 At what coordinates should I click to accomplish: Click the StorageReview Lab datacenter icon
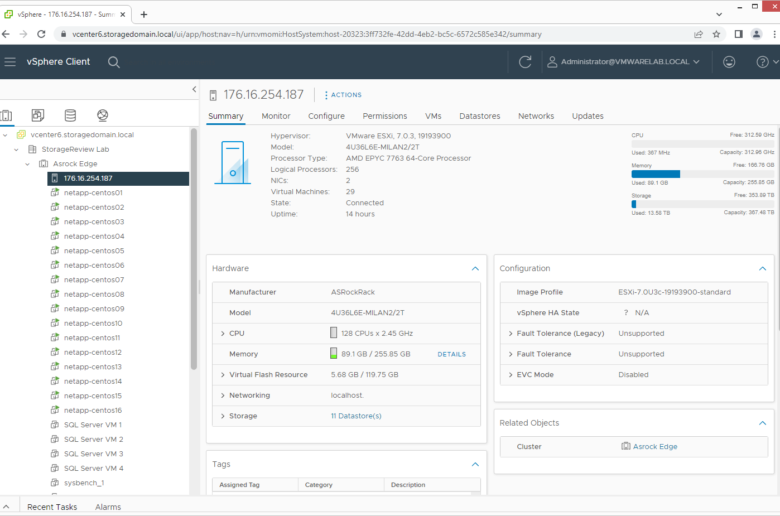coord(32,149)
